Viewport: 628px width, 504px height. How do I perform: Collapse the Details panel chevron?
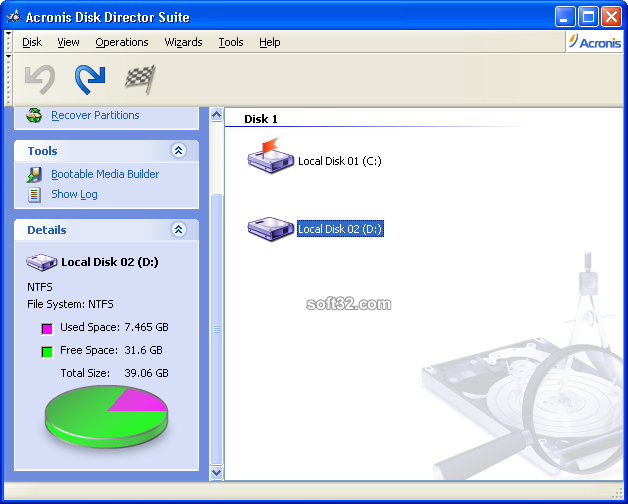click(179, 230)
